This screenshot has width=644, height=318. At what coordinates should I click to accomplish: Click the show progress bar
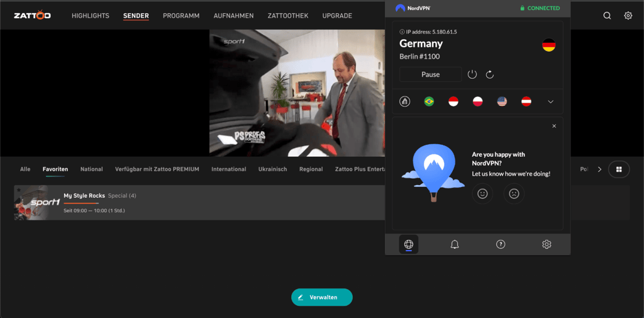pyautogui.click(x=81, y=203)
